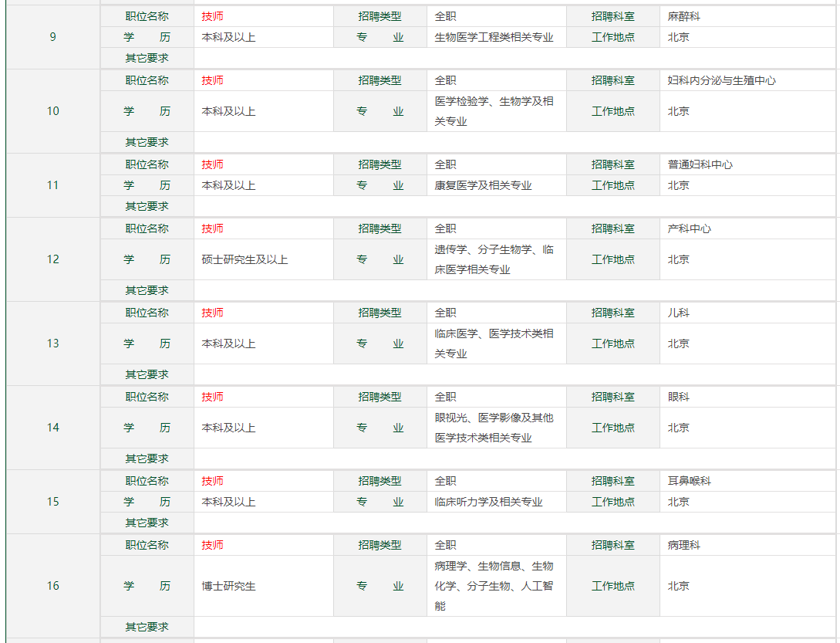Select the 普通妇科中心 department cell
840x643 pixels.
click(700, 164)
